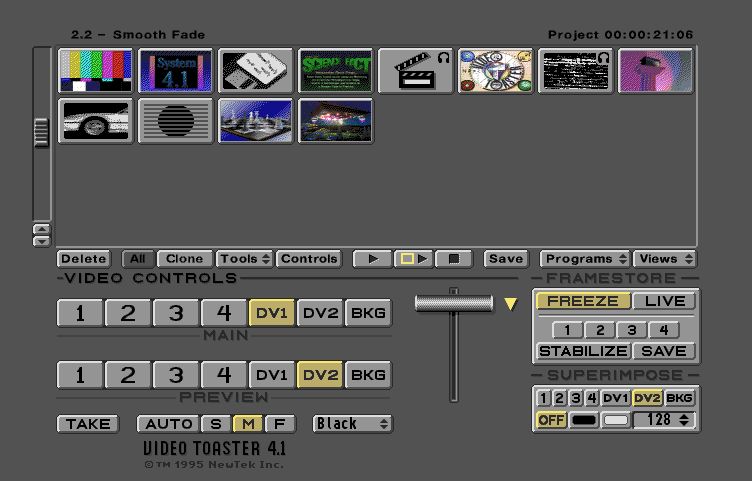Choose the black key swatch in Superimpose

(x=584, y=421)
